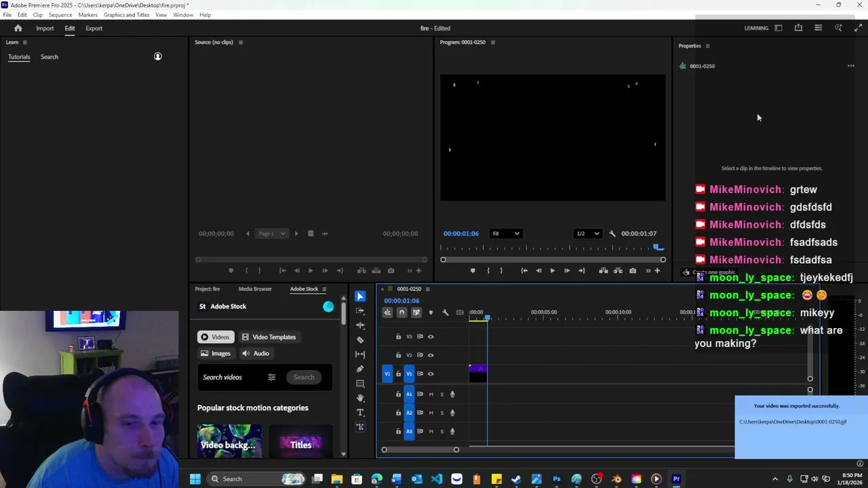Select the Hand tool
This screenshot has height=488, width=868.
[x=360, y=398]
